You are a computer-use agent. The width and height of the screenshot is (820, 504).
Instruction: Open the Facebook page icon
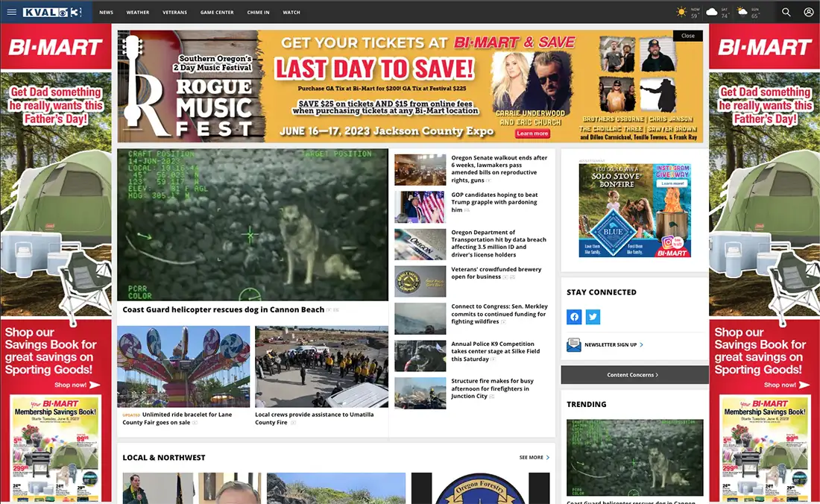click(574, 317)
